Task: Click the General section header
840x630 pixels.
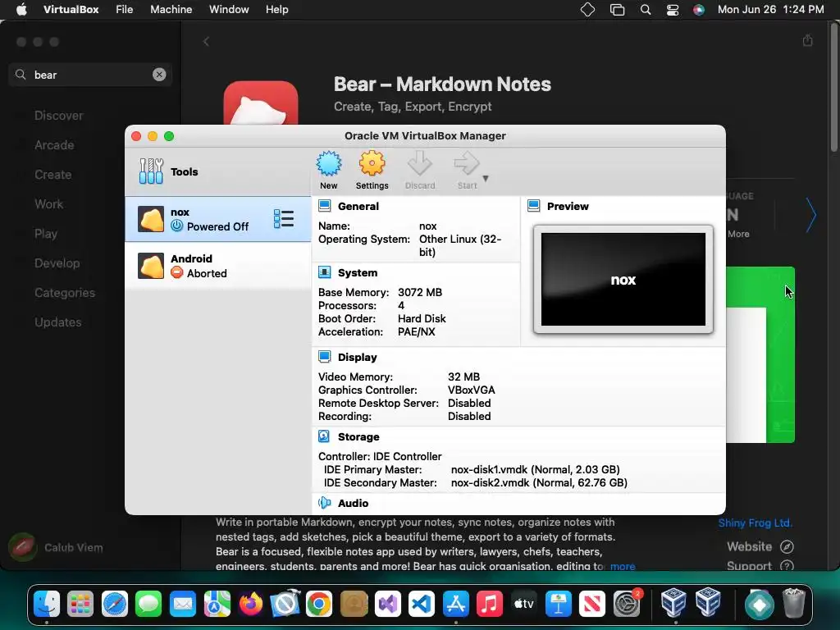Action: (358, 206)
